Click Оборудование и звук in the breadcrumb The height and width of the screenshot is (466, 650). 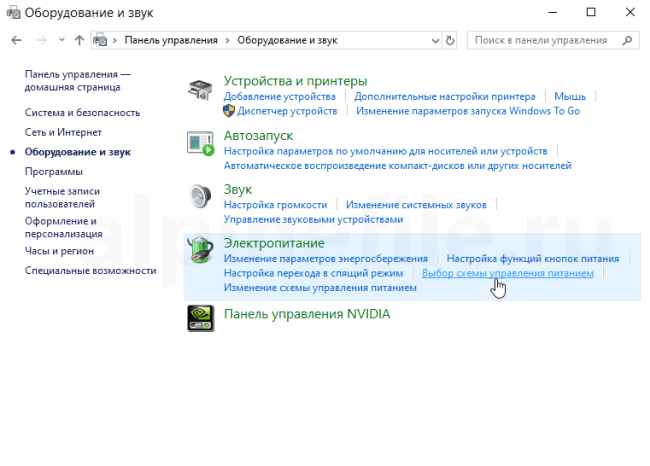pyautogui.click(x=287, y=40)
